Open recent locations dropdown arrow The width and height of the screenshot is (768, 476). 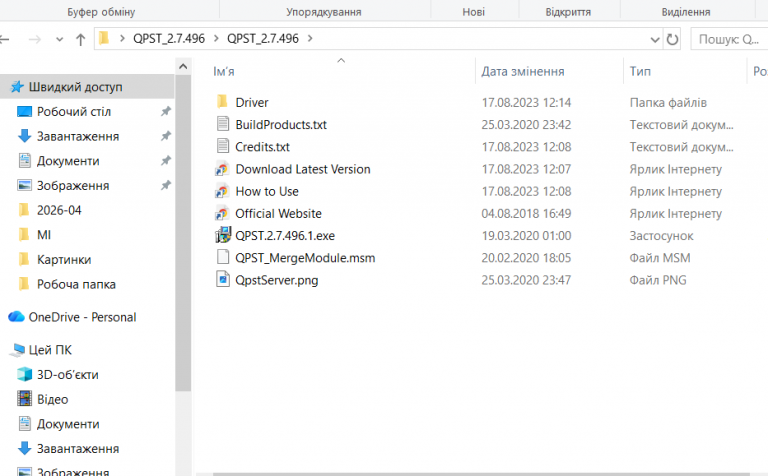point(59,39)
